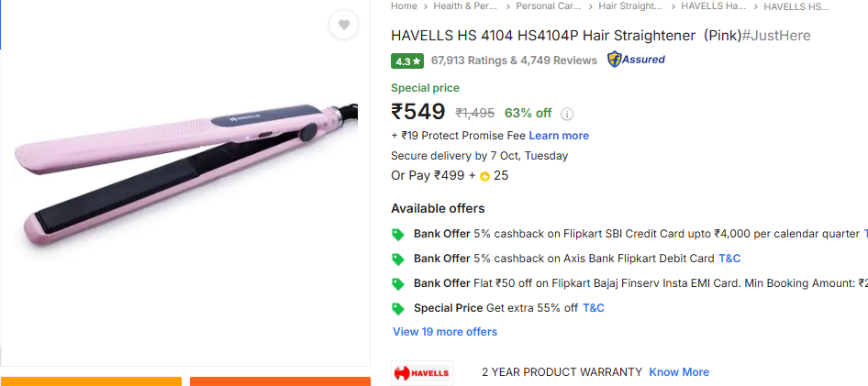Screen dimensions: 868x386
Task: Click the green 4.3 star rating badge
Action: pos(407,61)
